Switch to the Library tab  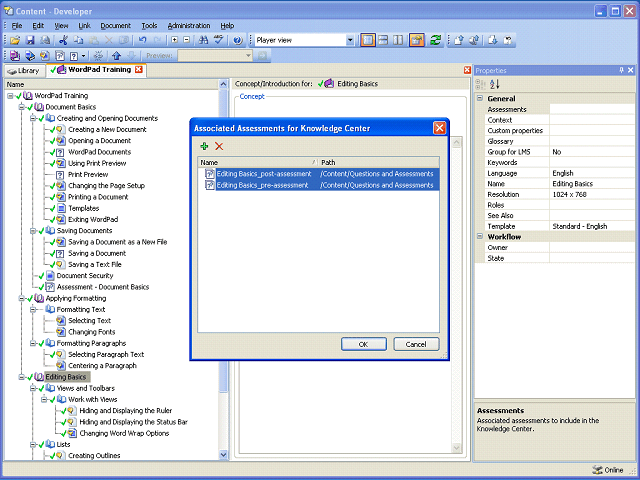click(x=24, y=71)
